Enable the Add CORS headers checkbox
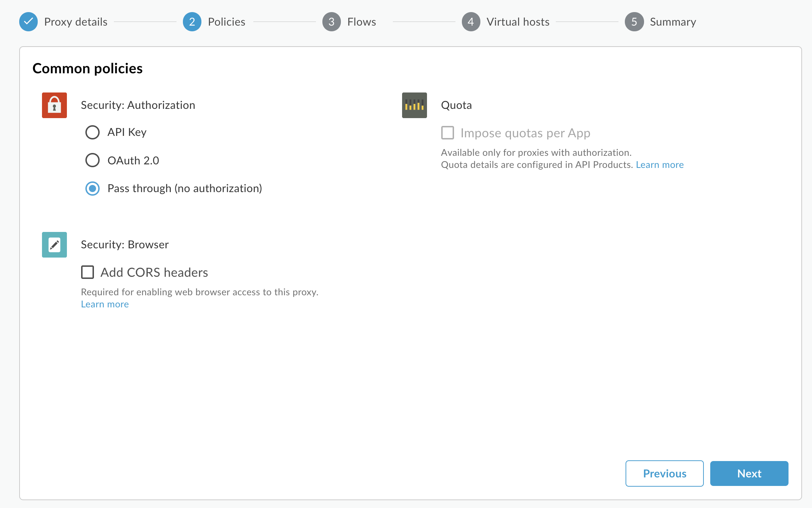Screen dimensions: 812x508 (88, 271)
